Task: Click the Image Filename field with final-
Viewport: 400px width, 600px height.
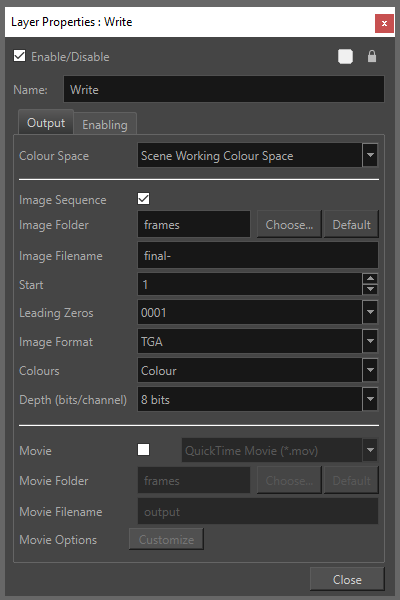Action: [258, 255]
